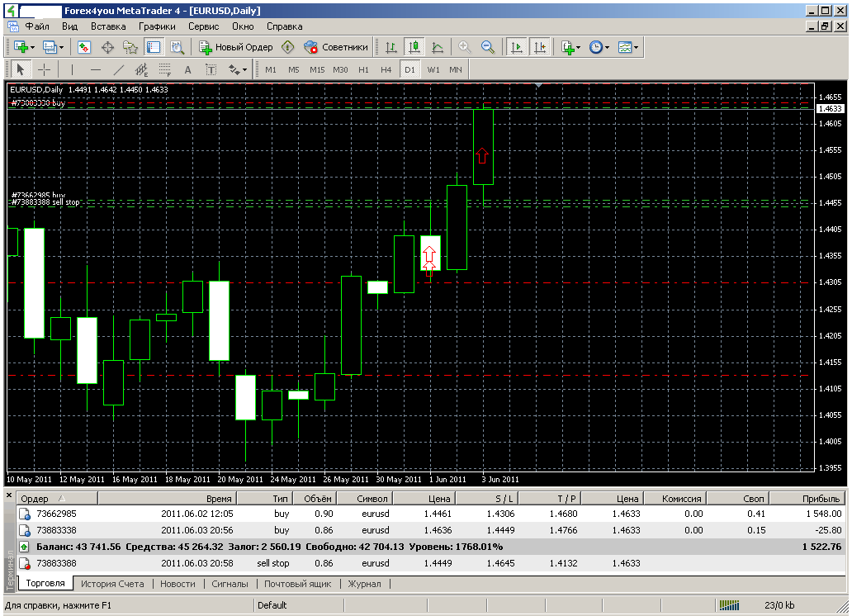Select the vertical line drawing tool

coord(72,69)
